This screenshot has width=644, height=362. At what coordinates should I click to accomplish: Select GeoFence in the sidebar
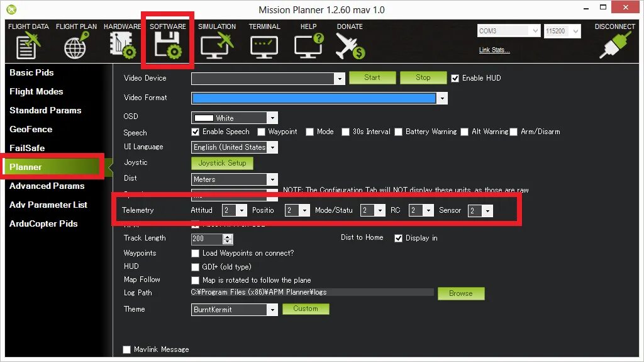click(x=31, y=129)
